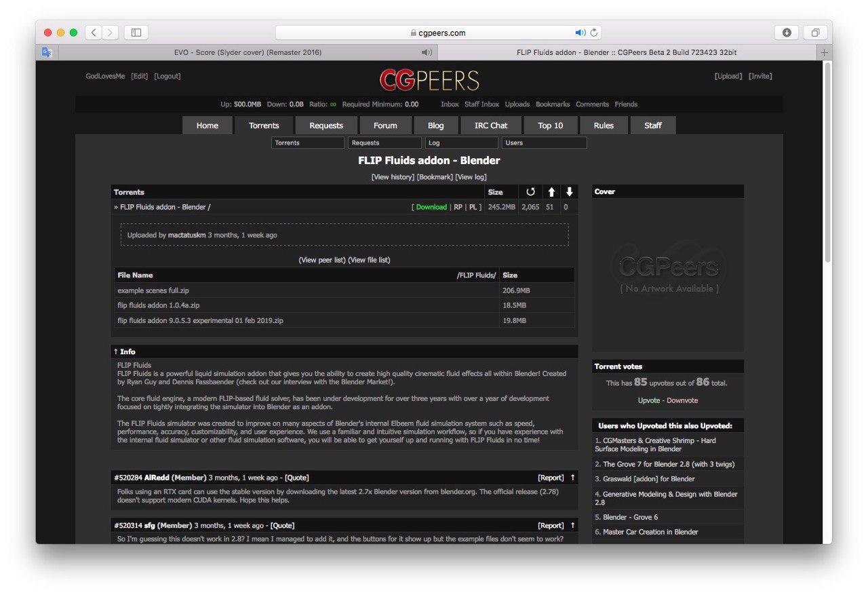Open the Uploads link
Viewport: 868px width, 595px height.
517,104
